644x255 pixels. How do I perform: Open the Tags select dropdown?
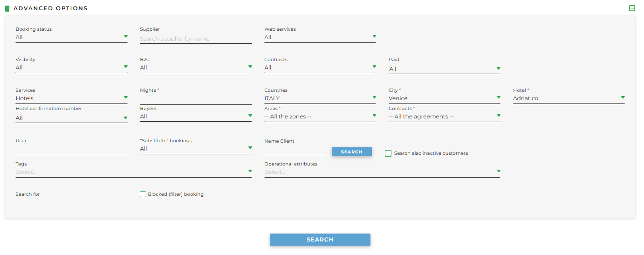[133, 172]
